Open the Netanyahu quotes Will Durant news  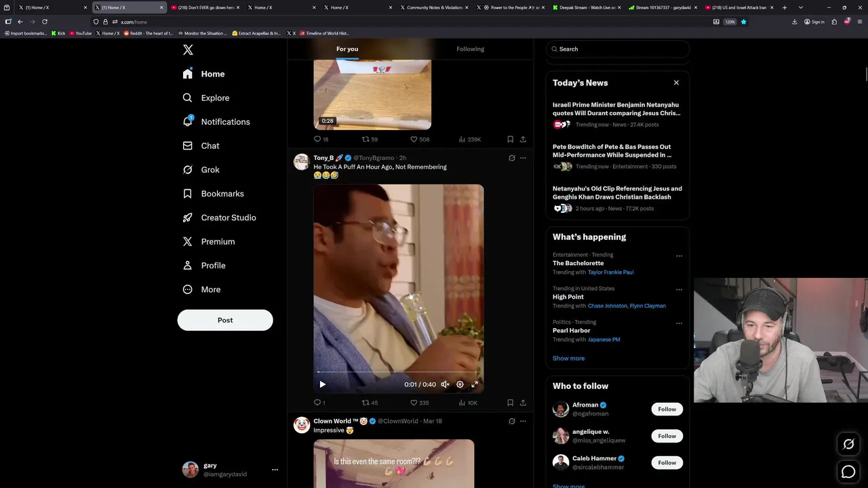click(x=617, y=115)
